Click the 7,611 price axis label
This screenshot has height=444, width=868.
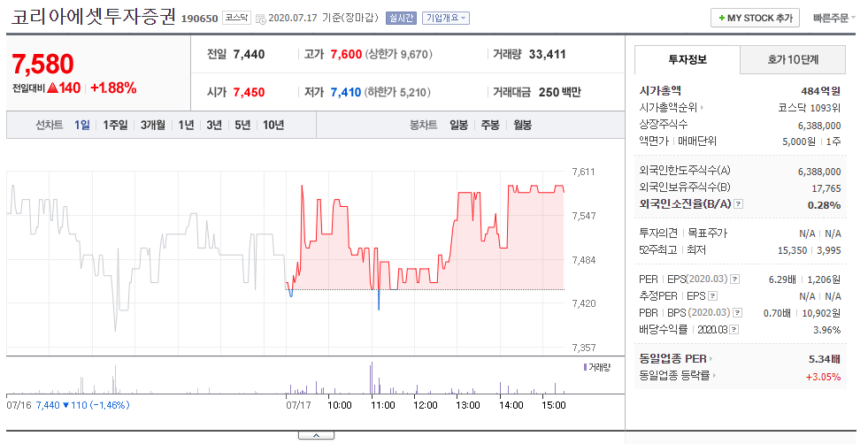(x=584, y=172)
